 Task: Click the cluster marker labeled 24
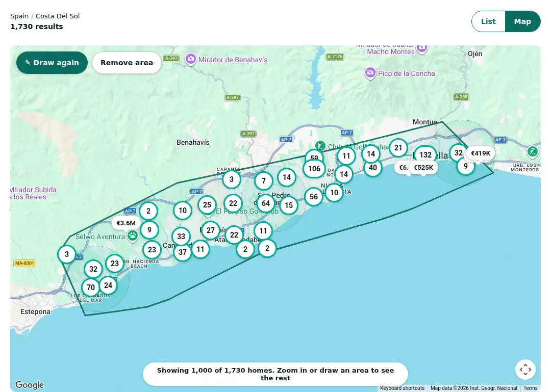click(x=108, y=285)
